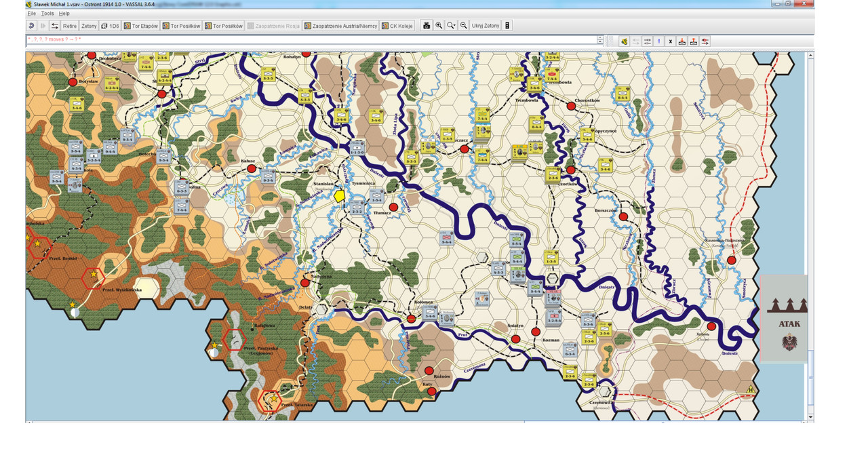Click the red city dot at Nadwórna
868x470 pixels.
(x=305, y=282)
